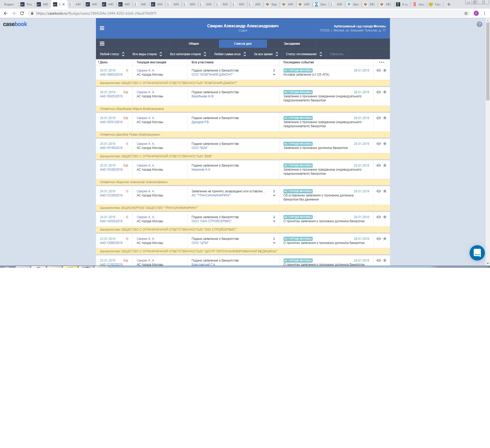Toggle tracking eye for case A40-16825/2019
This screenshot has width=490, height=448.
pyautogui.click(x=378, y=92)
